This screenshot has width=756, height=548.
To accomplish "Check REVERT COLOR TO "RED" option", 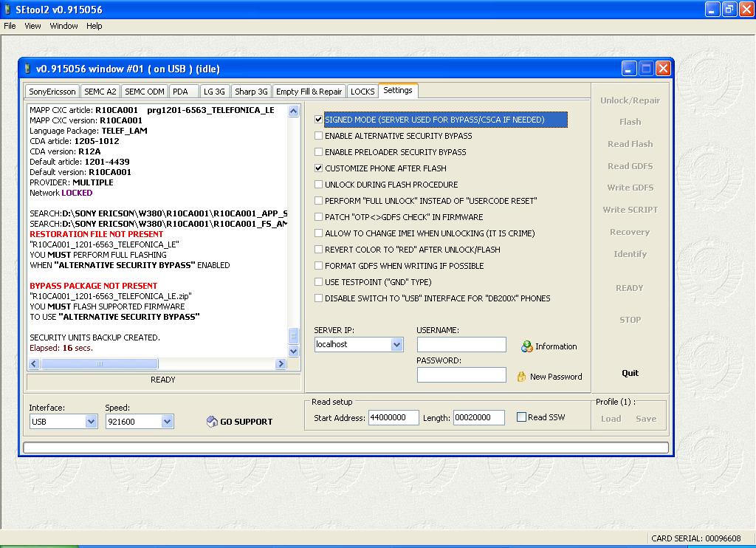I will pos(318,250).
